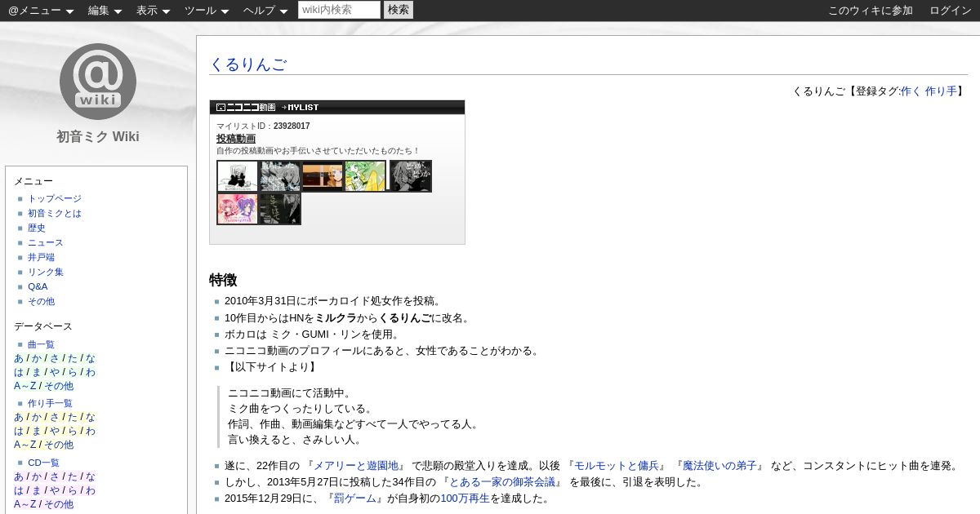This screenshot has width=980, height=514.
Task: Click the ニコニコ動画 logo in the mylist widget
Action: coord(246,107)
